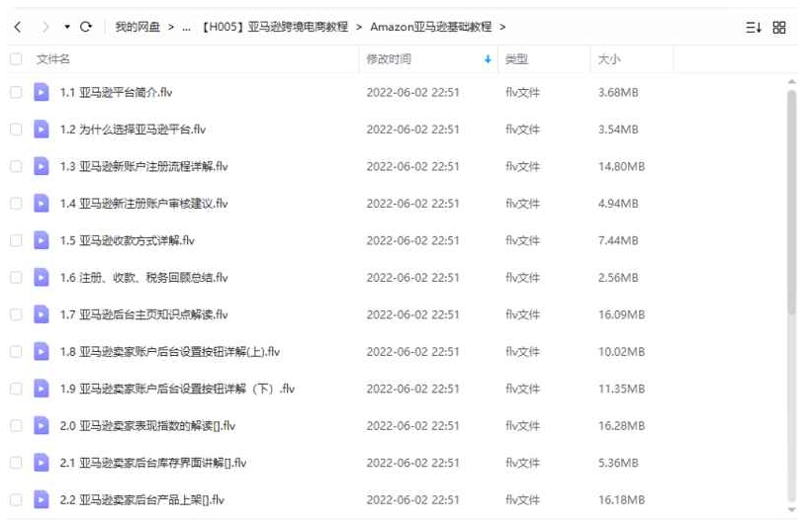The image size is (812, 527).
Task: Select file name 2.1 亚马逊卖家后台库存界面讲解[].flv
Action: click(x=152, y=463)
